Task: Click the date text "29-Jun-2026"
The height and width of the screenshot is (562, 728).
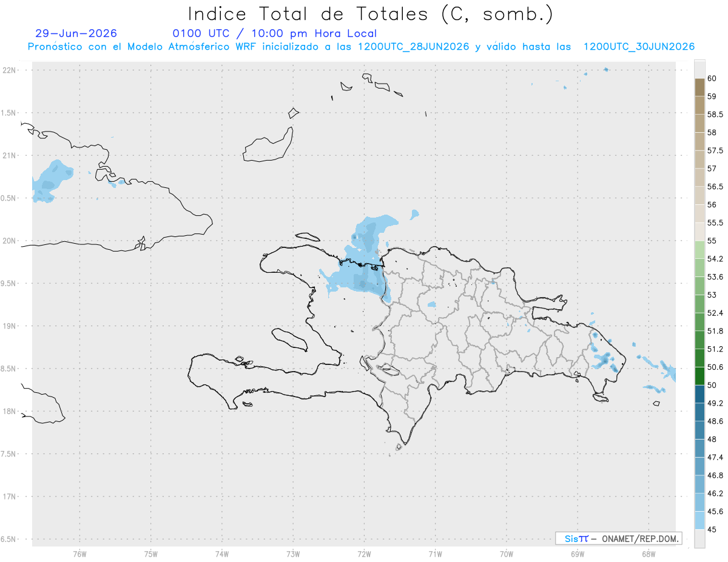Action: point(76,34)
